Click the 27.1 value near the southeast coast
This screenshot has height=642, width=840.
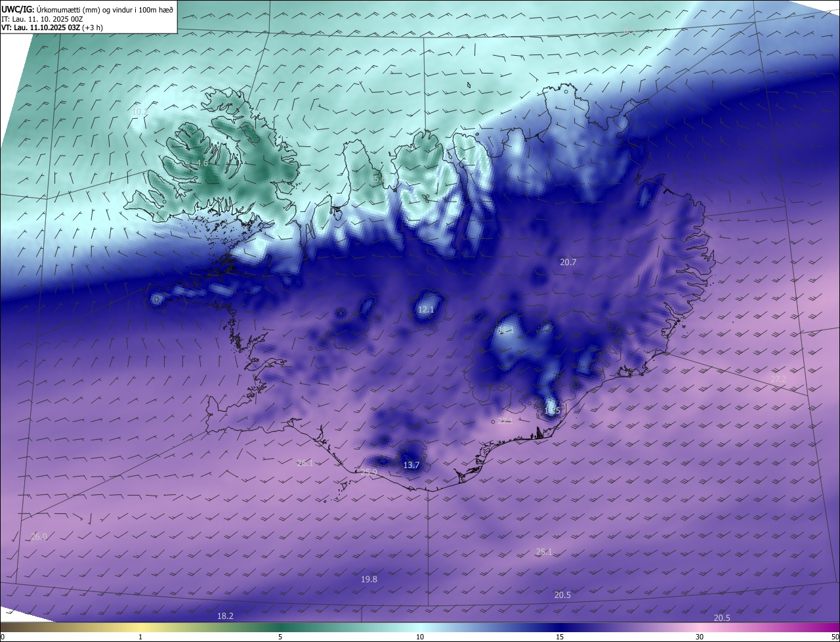point(505,421)
